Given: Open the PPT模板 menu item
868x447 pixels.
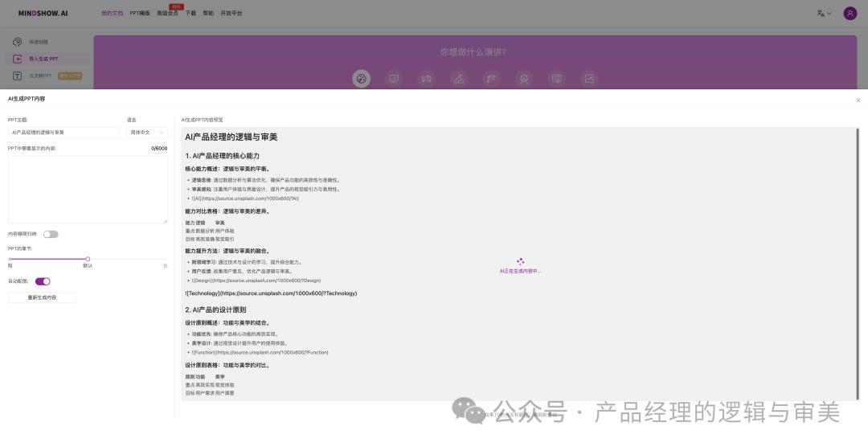Looking at the screenshot, I should pos(140,14).
